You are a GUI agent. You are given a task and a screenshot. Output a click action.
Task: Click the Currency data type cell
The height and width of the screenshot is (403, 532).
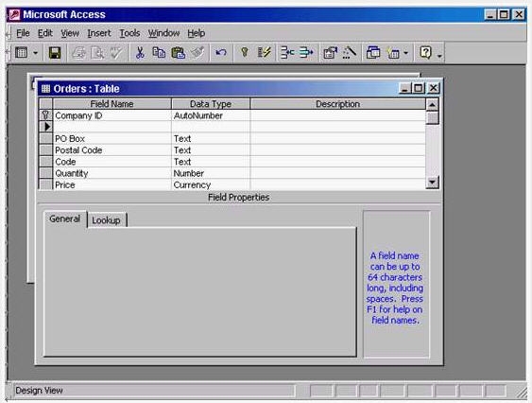coord(211,184)
